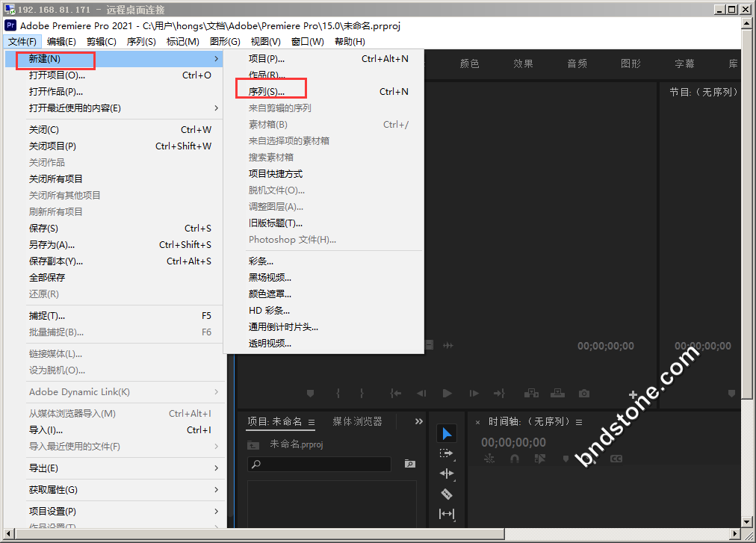This screenshot has height=543, width=756.
Task: Click the timeline timecode 00;00;00;00
Action: [513, 442]
